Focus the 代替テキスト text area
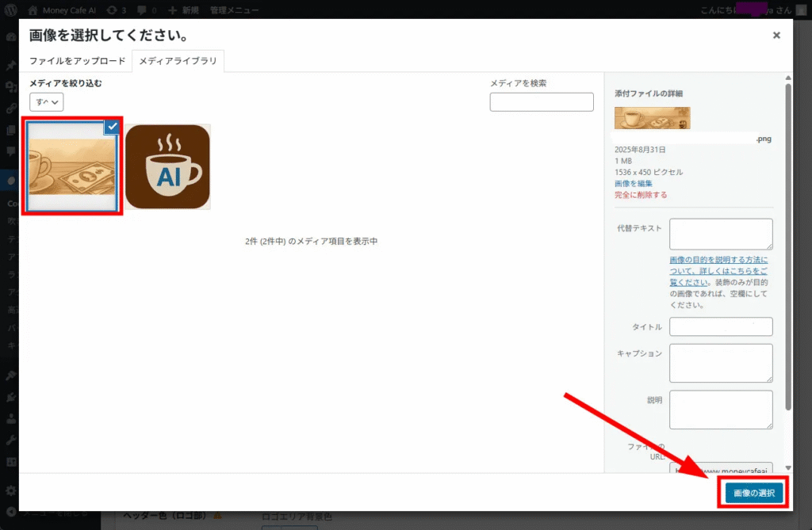This screenshot has width=812, height=530. (x=721, y=234)
